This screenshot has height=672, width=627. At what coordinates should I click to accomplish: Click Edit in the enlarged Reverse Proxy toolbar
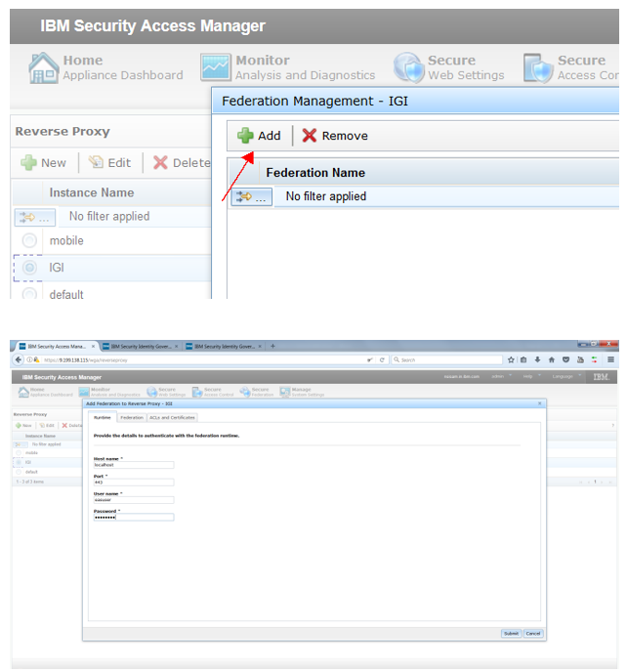(x=109, y=163)
